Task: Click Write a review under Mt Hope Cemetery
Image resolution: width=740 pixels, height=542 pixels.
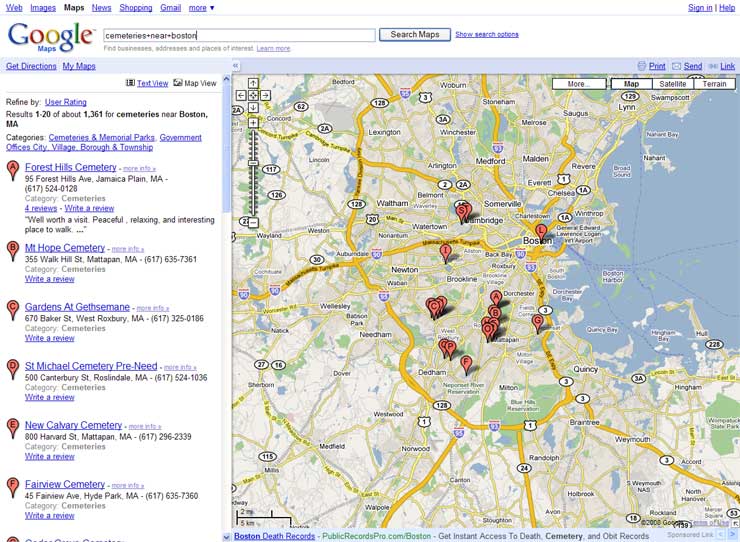Action: [x=50, y=279]
